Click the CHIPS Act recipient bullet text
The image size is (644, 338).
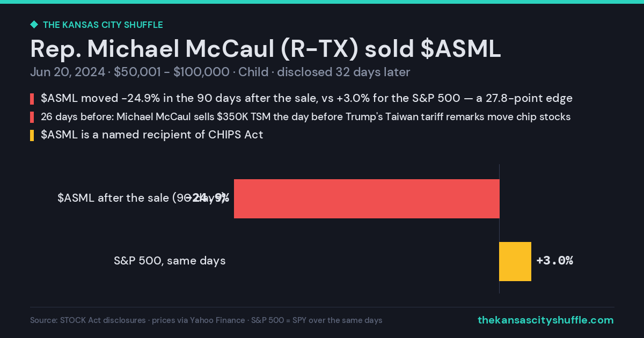pyautogui.click(x=152, y=135)
